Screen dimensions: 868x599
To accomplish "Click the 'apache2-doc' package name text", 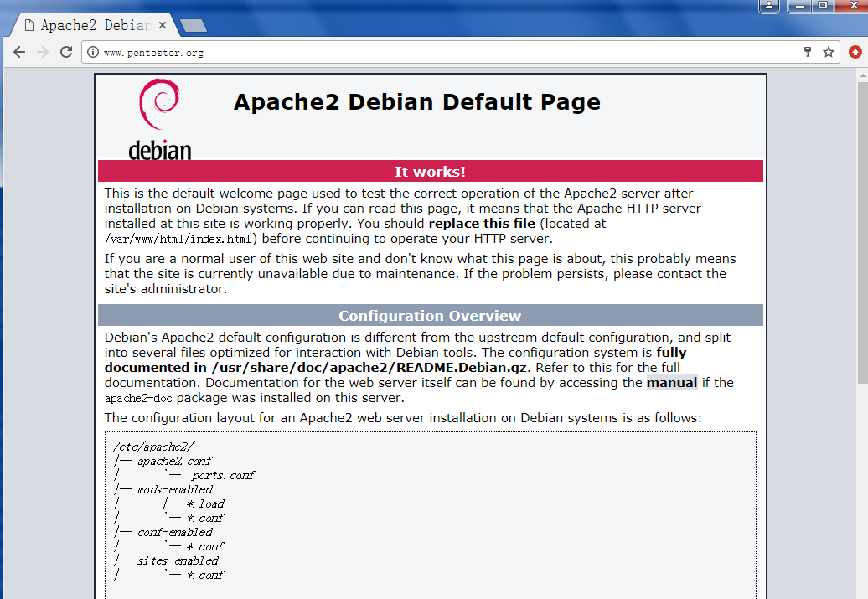I will [138, 398].
